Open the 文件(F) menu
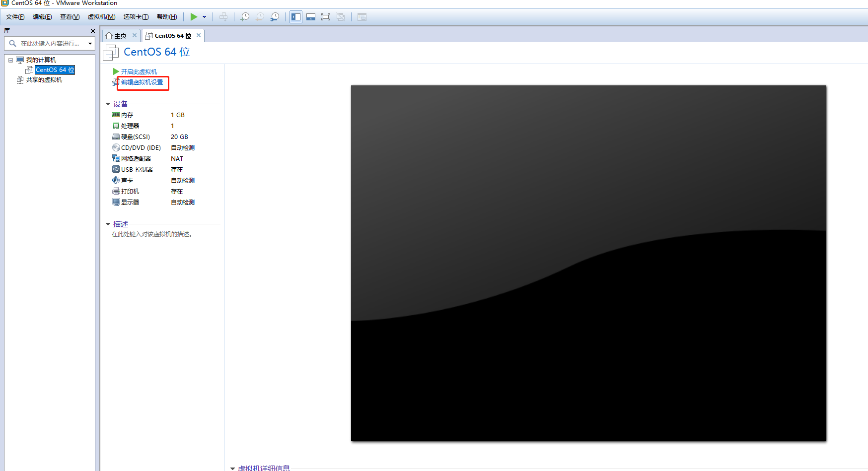Image resolution: width=868 pixels, height=471 pixels. click(15, 17)
